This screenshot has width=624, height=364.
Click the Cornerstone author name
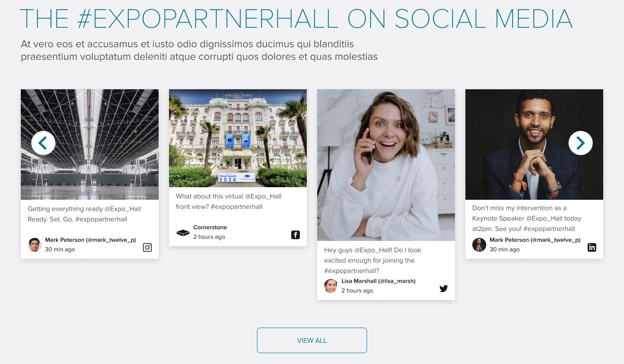210,227
